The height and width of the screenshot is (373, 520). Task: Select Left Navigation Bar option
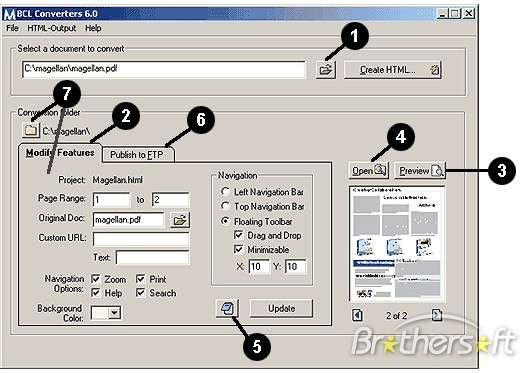[225, 192]
